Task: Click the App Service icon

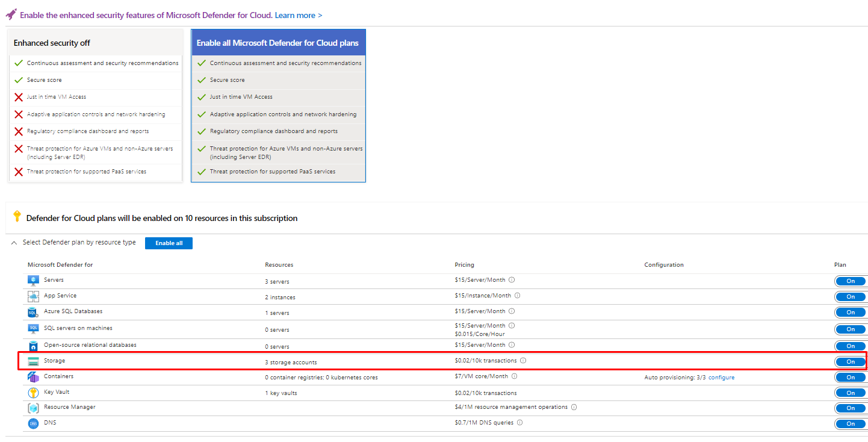Action: (33, 296)
